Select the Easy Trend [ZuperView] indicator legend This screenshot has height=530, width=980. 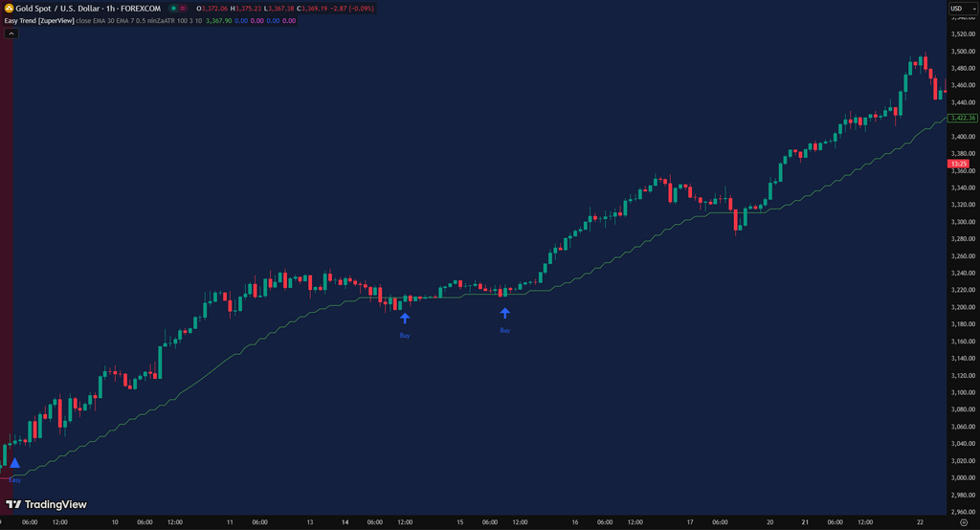coord(39,21)
